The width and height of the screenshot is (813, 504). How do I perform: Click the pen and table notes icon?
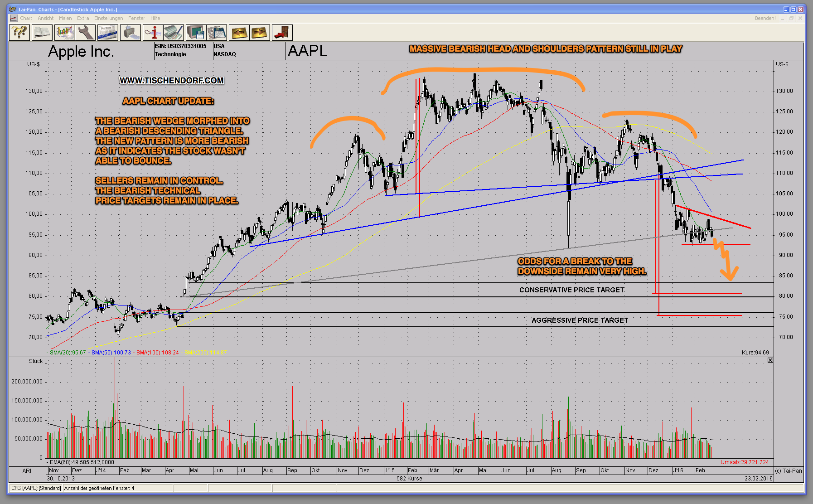point(174,33)
